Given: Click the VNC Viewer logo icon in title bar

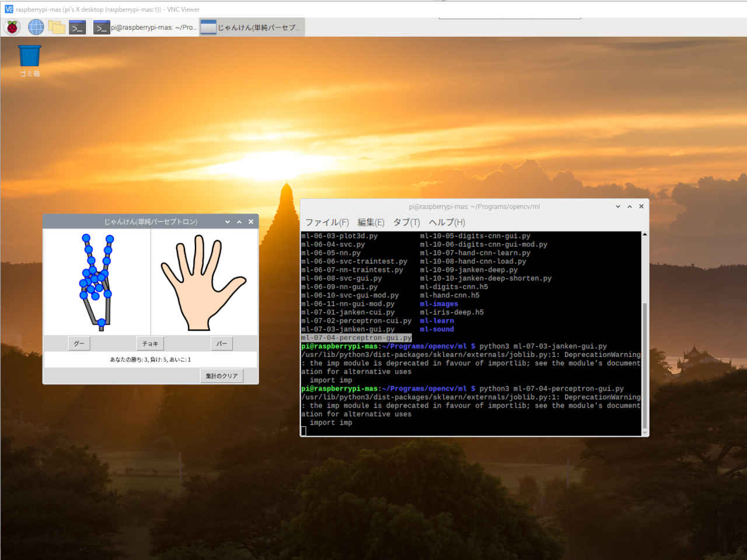Looking at the screenshot, I should pyautogui.click(x=9, y=9).
